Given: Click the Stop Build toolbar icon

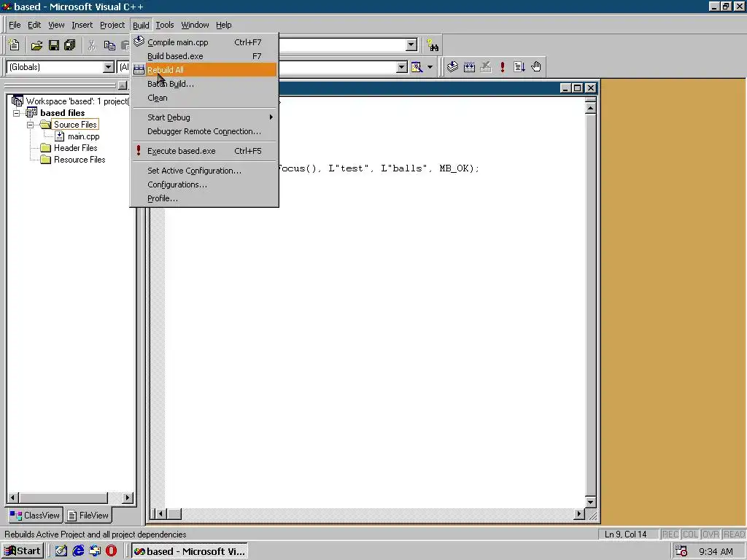Looking at the screenshot, I should (x=485, y=66).
